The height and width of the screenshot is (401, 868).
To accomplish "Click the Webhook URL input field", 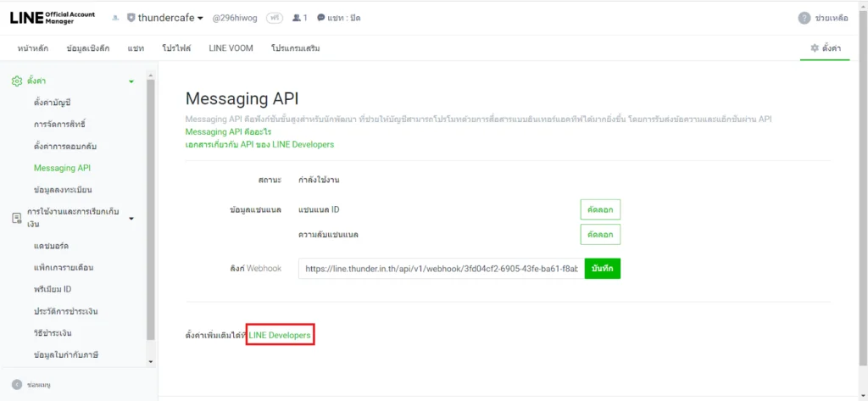I will point(441,268).
